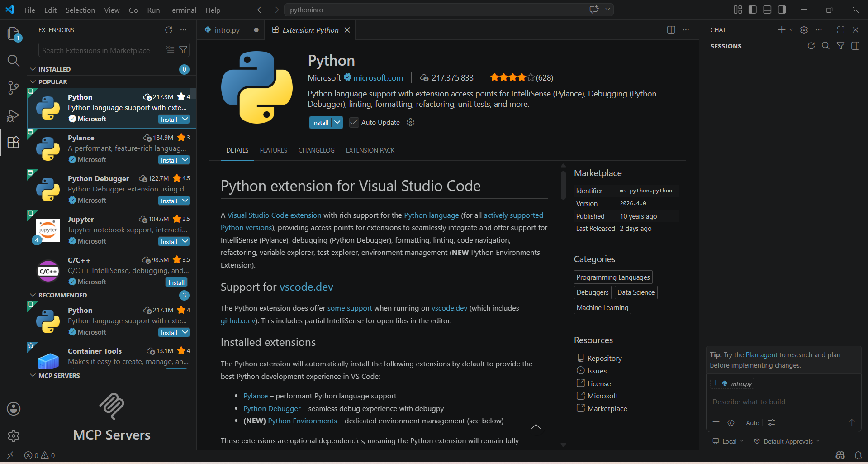Open the Accounts menu icon
This screenshot has height=464, width=868.
(14, 409)
